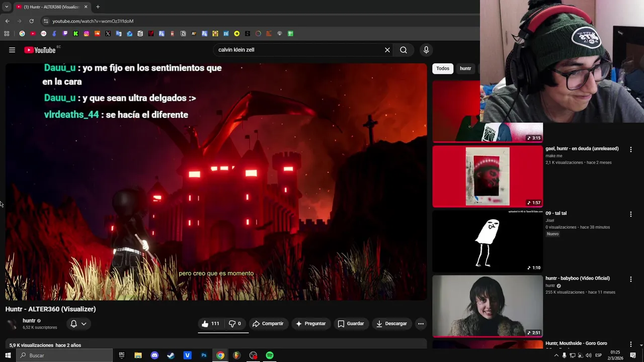Viewport: 644px width, 362px height.
Task: Close the Huntr - ALTER360 tab
Action: tap(86, 7)
